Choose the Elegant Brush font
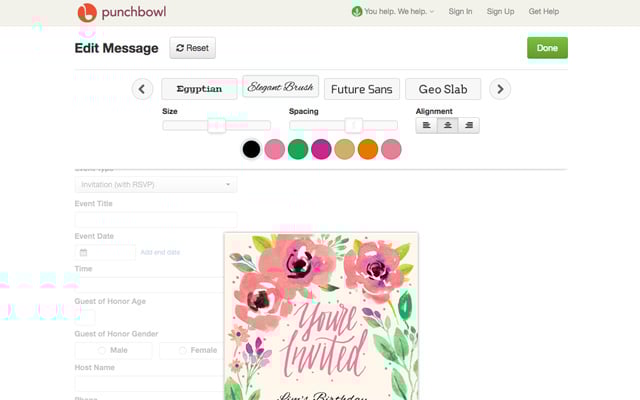The image size is (640, 400). [280, 87]
